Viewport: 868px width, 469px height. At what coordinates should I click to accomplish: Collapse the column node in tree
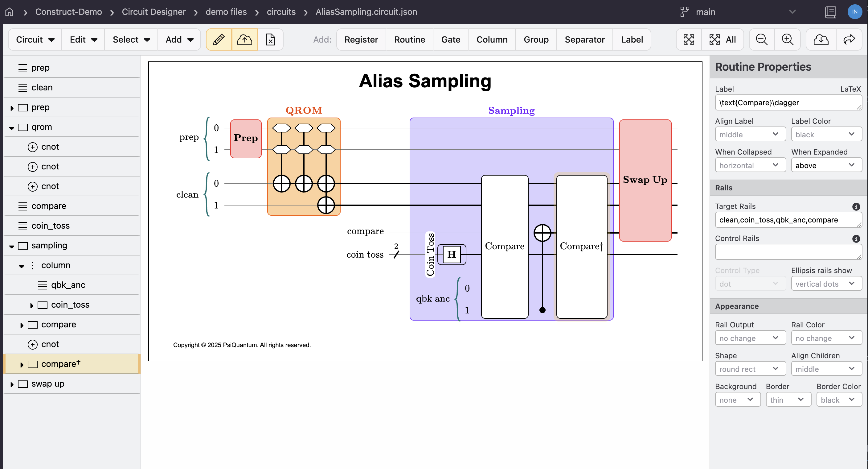[22, 266]
